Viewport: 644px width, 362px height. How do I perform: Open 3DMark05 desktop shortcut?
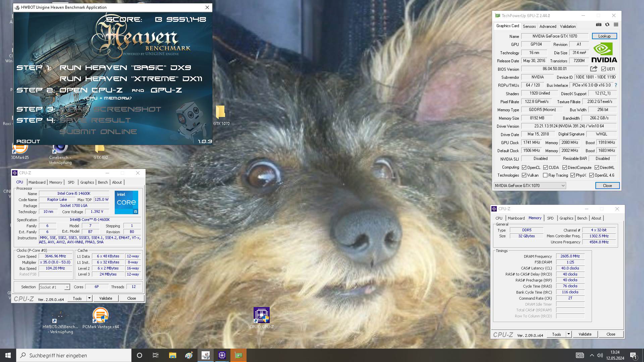click(x=20, y=152)
